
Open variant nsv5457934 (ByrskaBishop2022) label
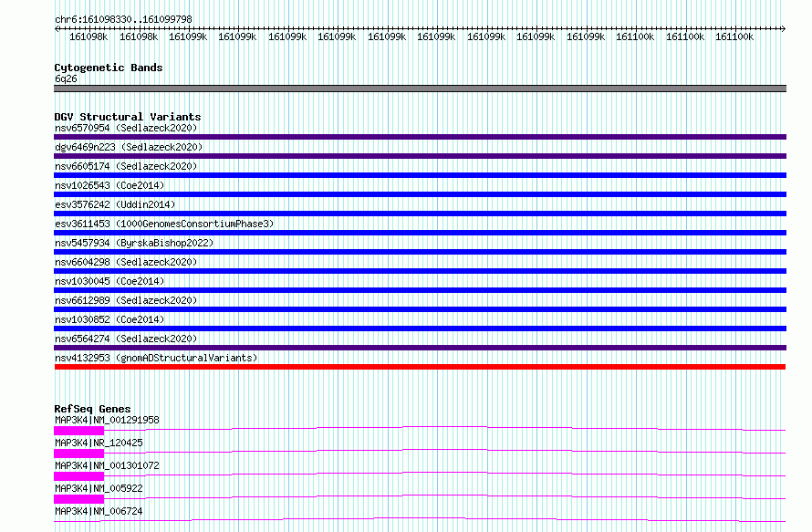[x=134, y=243]
